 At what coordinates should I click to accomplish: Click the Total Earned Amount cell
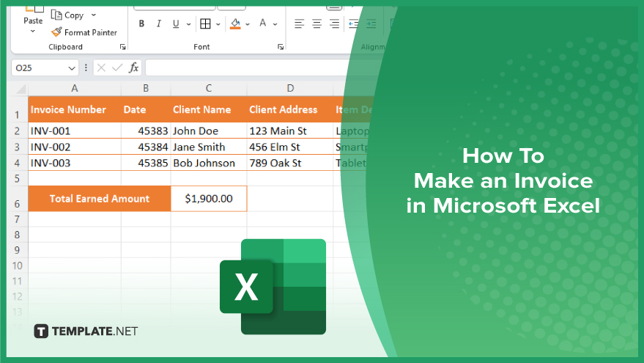pos(100,199)
